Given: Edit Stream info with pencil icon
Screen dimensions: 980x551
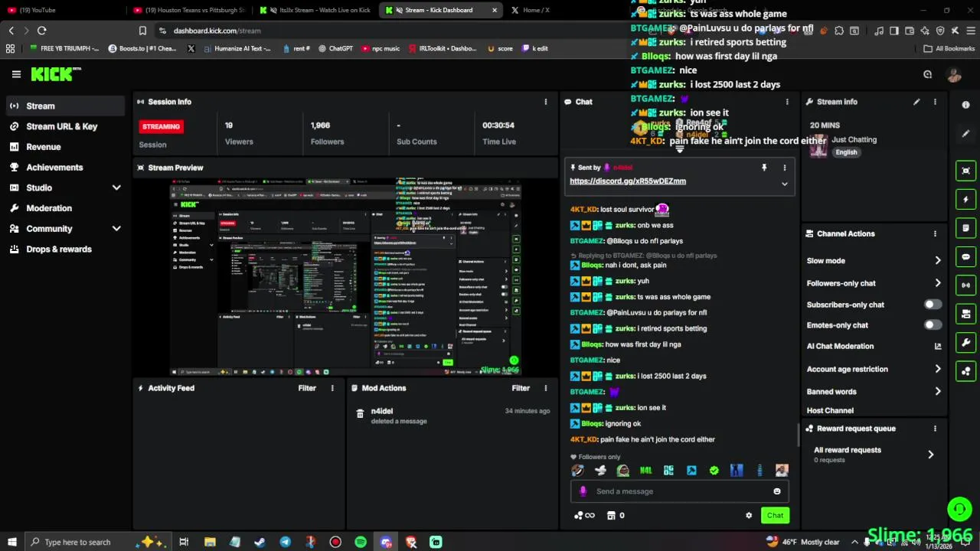Looking at the screenshot, I should (916, 102).
